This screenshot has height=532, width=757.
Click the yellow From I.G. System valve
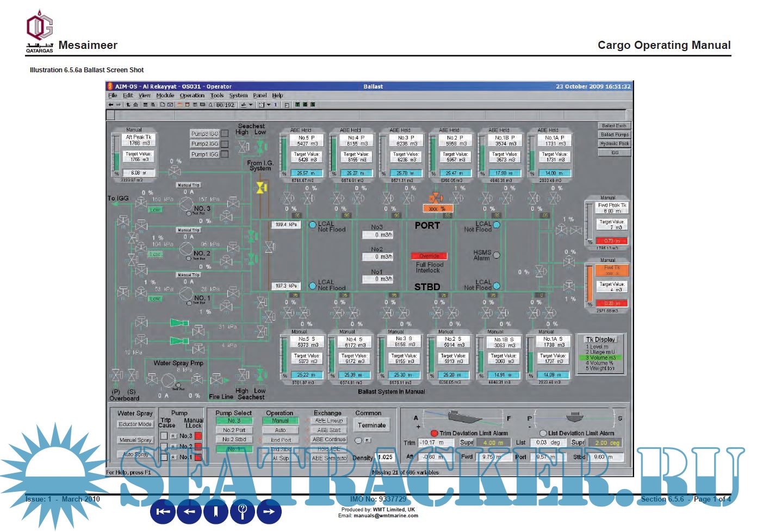pyautogui.click(x=261, y=188)
